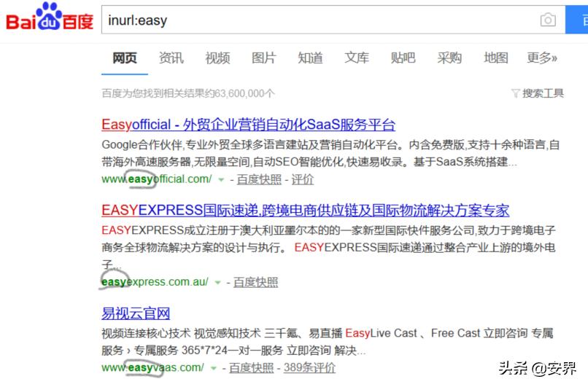Open 百度快照 for easyexpress.com.au result
This screenshot has height=387, width=588.
[x=255, y=282]
